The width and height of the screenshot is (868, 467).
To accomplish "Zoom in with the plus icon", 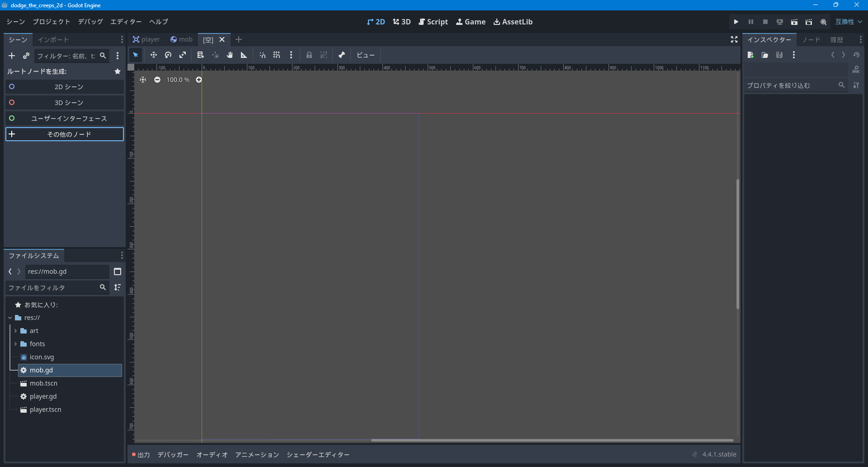I will point(199,80).
